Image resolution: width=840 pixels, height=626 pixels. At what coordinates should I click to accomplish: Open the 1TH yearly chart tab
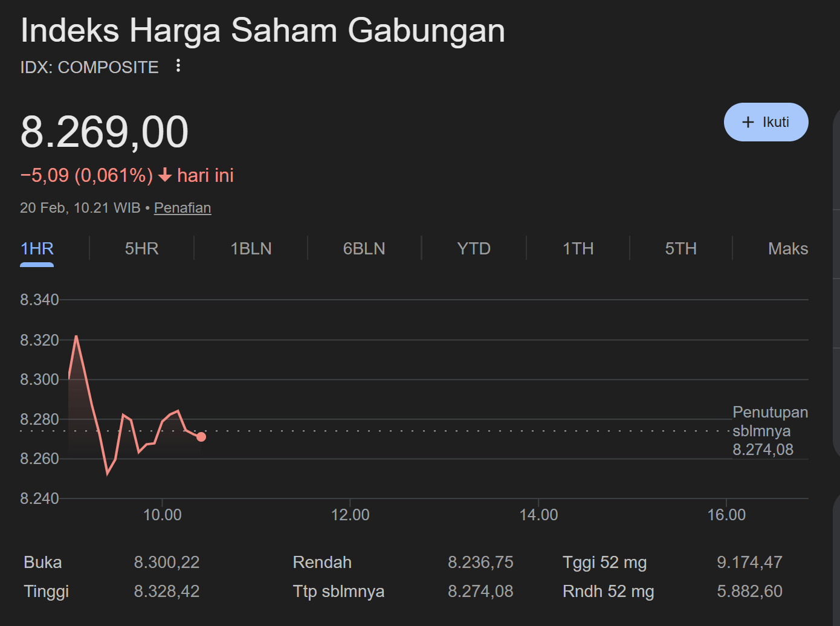[578, 248]
